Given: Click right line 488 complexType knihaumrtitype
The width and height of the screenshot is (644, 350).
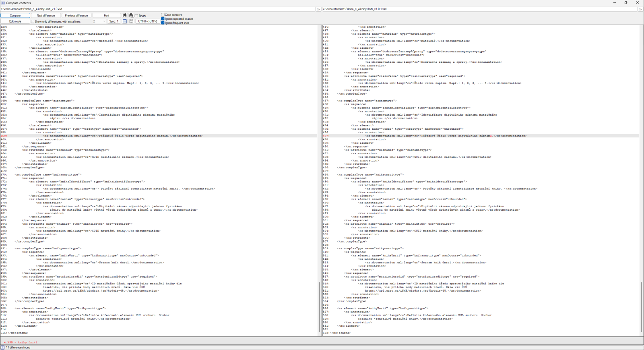Looking at the screenshot, I should 370,174.
